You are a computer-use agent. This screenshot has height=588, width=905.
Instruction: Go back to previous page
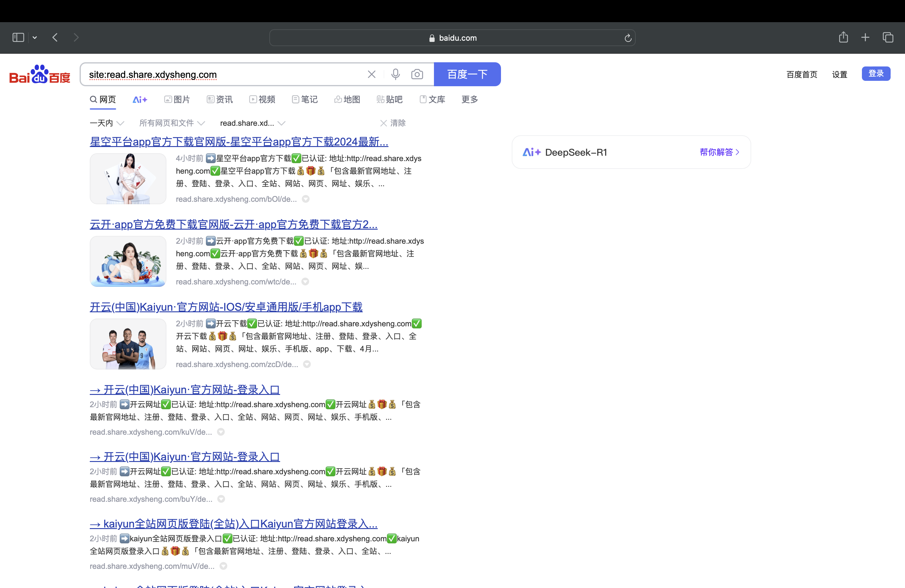[55, 37]
